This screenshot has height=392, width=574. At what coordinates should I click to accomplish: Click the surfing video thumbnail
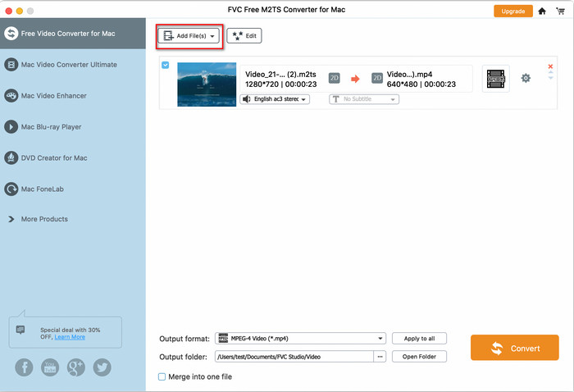pyautogui.click(x=207, y=84)
